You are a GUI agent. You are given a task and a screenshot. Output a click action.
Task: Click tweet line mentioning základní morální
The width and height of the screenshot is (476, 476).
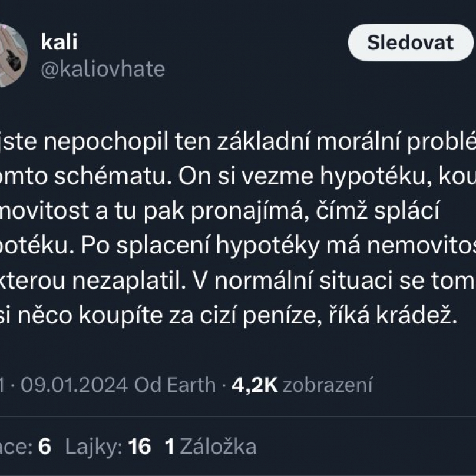[x=238, y=142]
